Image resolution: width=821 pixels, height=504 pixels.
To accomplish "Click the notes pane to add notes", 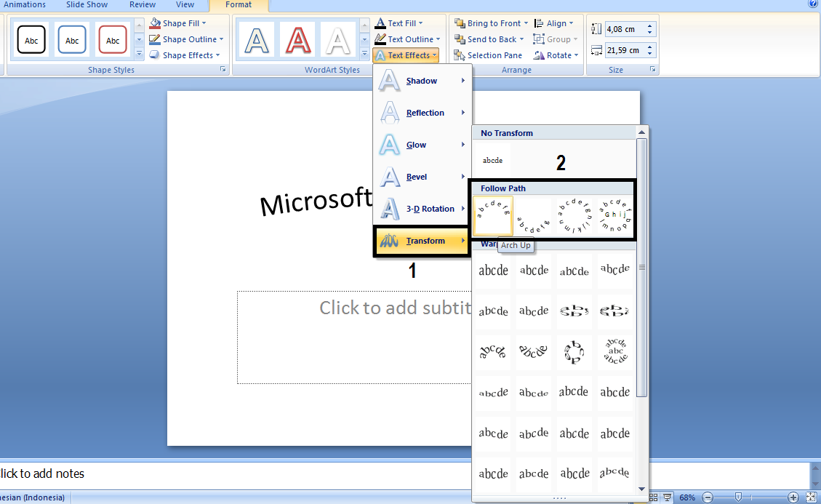I will (405, 474).
